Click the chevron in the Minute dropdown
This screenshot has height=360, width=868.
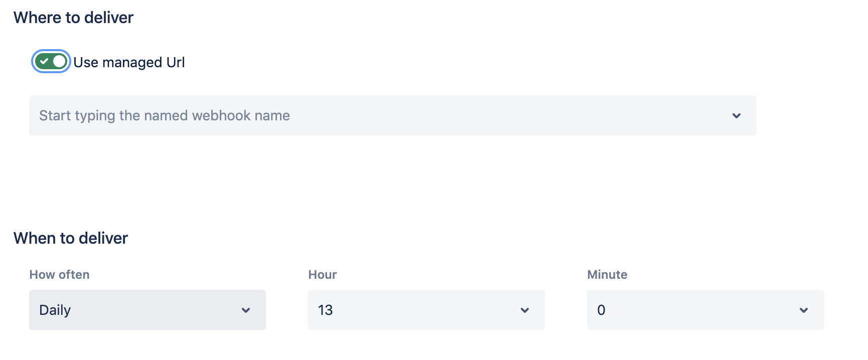(804, 310)
